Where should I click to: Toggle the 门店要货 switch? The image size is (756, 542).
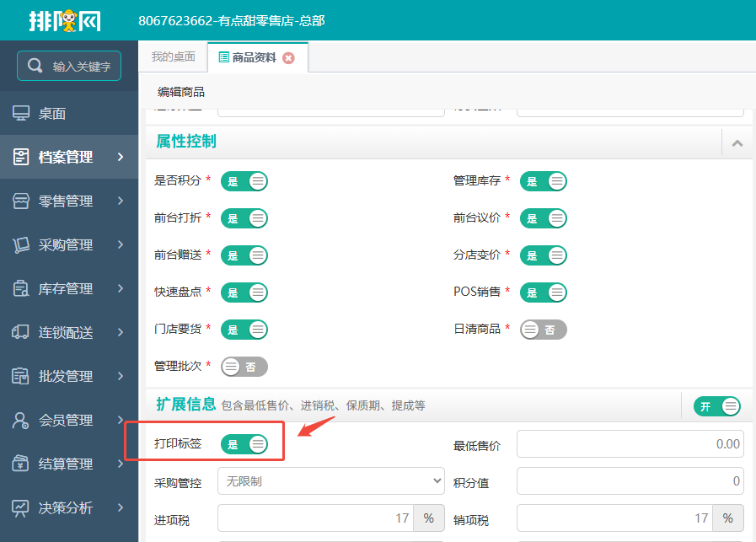tap(244, 330)
